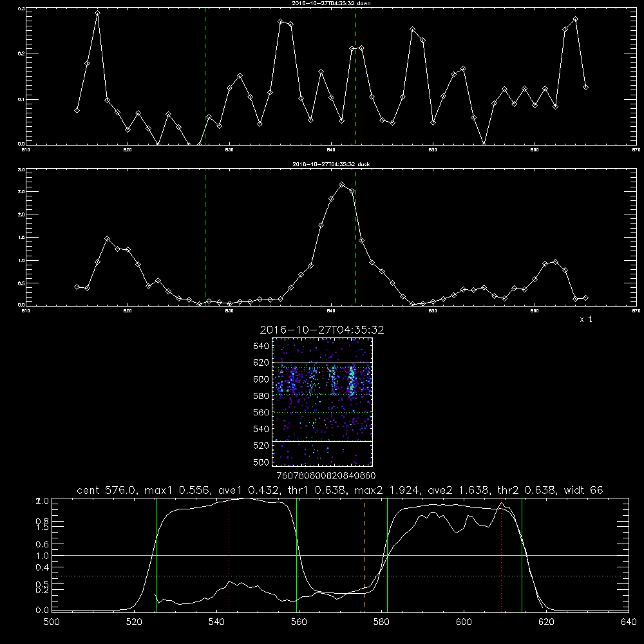Click the 1.0 label on profile y-axis
644x644 pixels.
pyautogui.click(x=43, y=556)
